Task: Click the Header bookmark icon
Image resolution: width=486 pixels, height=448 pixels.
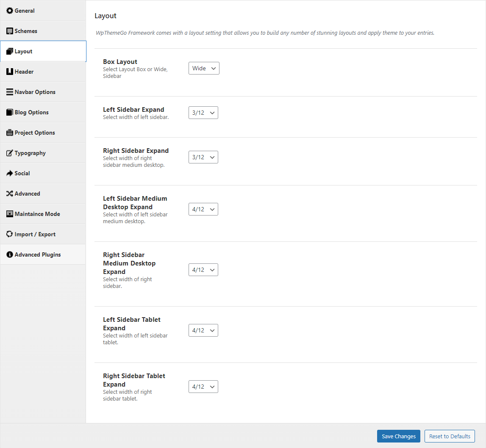Action: pos(10,72)
